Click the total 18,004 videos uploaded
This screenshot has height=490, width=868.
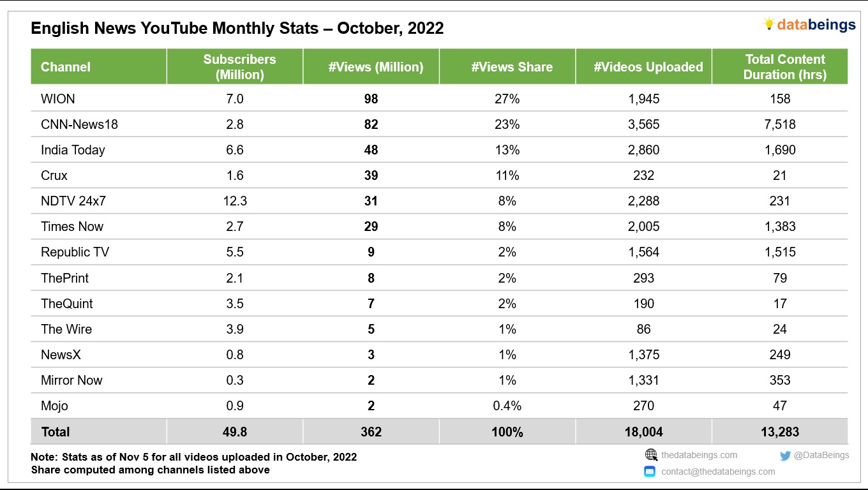point(644,432)
